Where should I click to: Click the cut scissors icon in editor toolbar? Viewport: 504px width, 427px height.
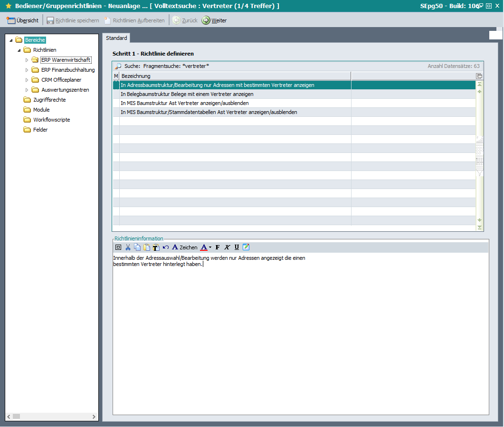pyautogui.click(x=128, y=247)
